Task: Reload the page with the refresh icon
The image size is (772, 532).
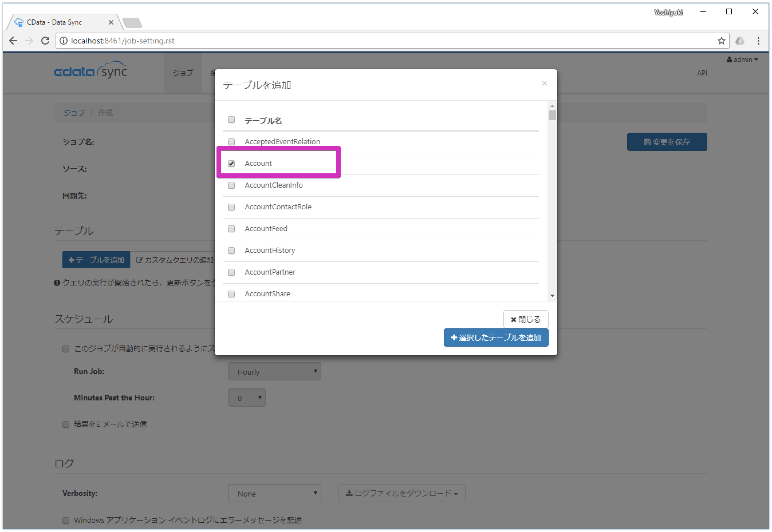Action: click(45, 41)
